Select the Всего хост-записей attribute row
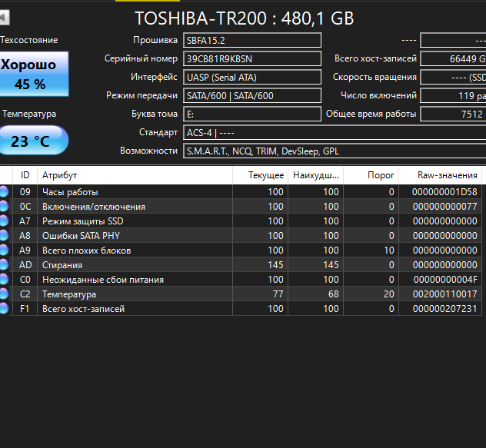 click(241, 309)
